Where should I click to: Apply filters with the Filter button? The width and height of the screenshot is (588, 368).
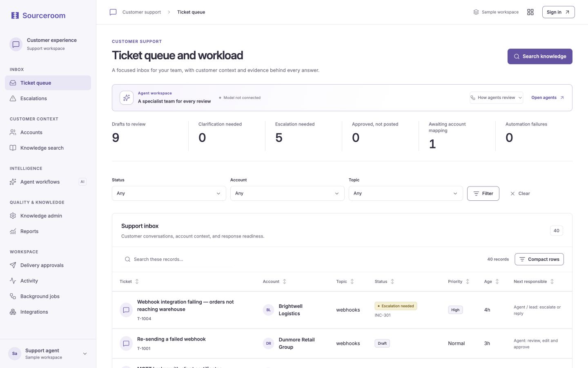coord(483,193)
